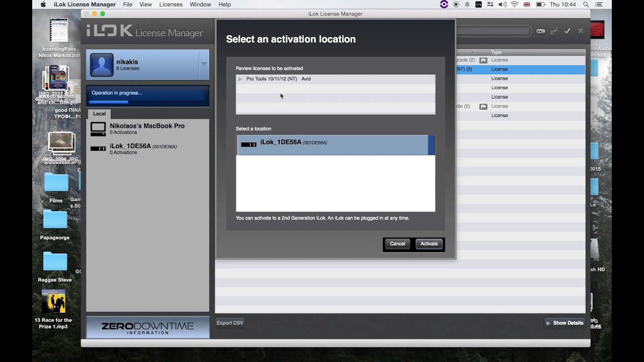
Task: Open the File menu
Action: 127,5
